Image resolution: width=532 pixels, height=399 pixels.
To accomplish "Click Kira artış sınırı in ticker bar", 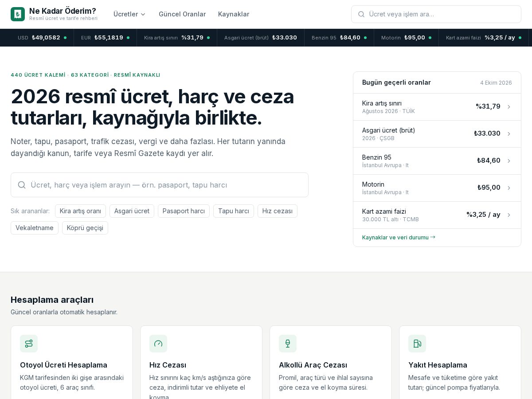I will coord(177,38).
